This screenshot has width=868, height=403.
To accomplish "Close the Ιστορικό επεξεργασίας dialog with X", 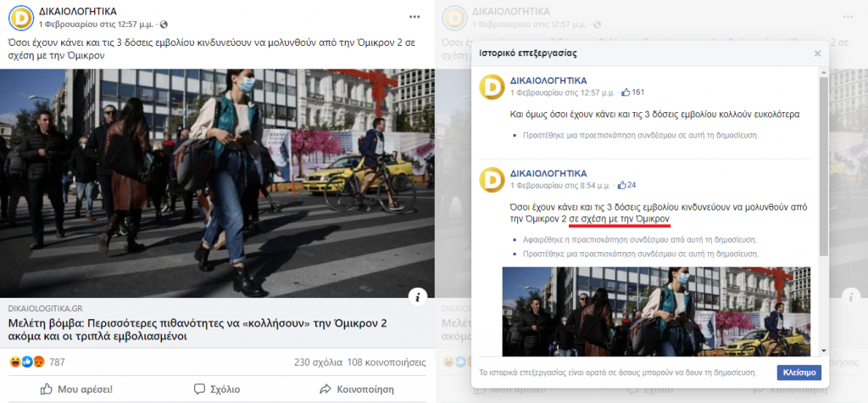I will 818,53.
